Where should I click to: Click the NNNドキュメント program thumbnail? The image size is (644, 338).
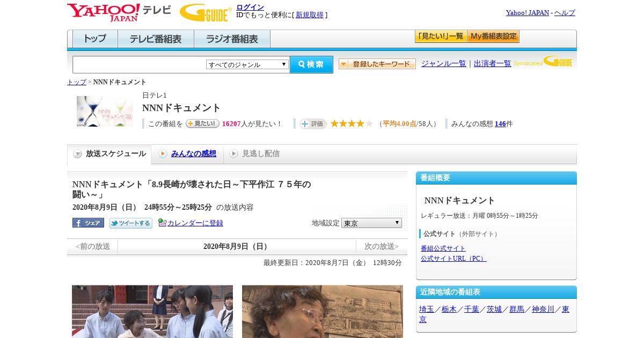point(105,111)
